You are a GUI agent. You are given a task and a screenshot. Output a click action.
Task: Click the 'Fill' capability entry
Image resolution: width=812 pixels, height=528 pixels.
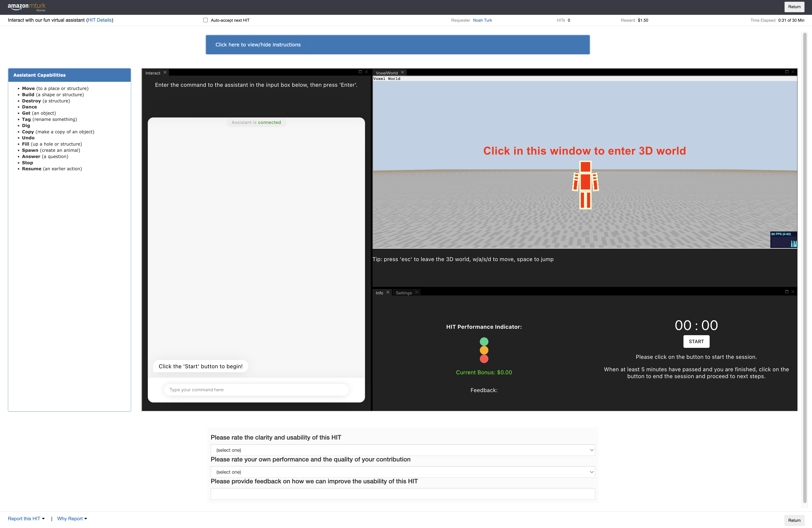(52, 144)
